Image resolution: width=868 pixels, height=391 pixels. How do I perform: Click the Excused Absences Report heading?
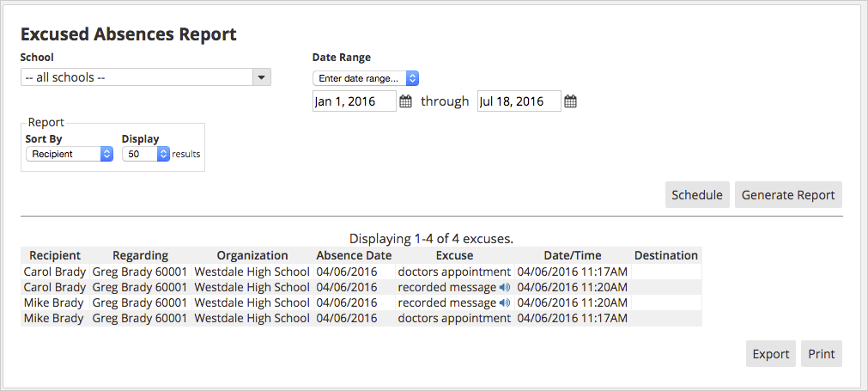(x=129, y=34)
